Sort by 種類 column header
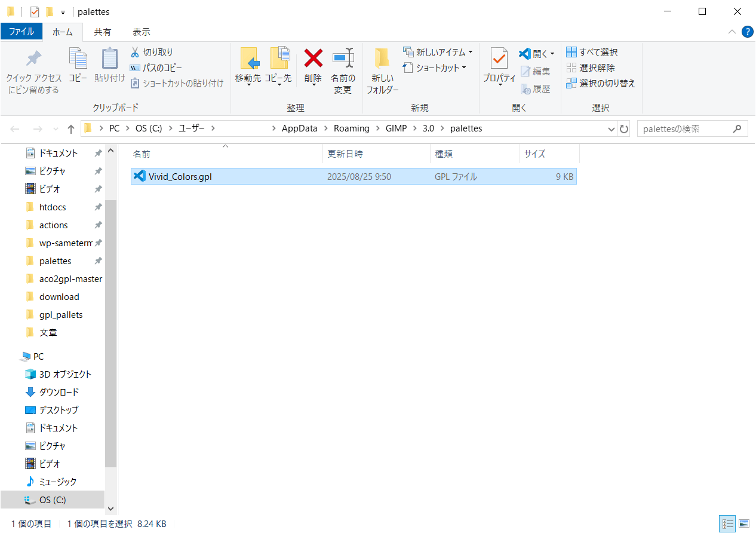 point(475,154)
